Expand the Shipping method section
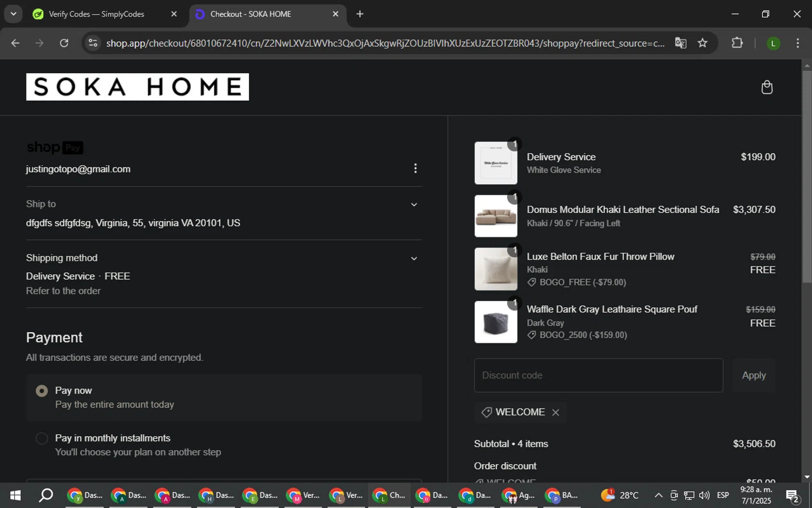Screen dimensions: 812x508 [414, 259]
